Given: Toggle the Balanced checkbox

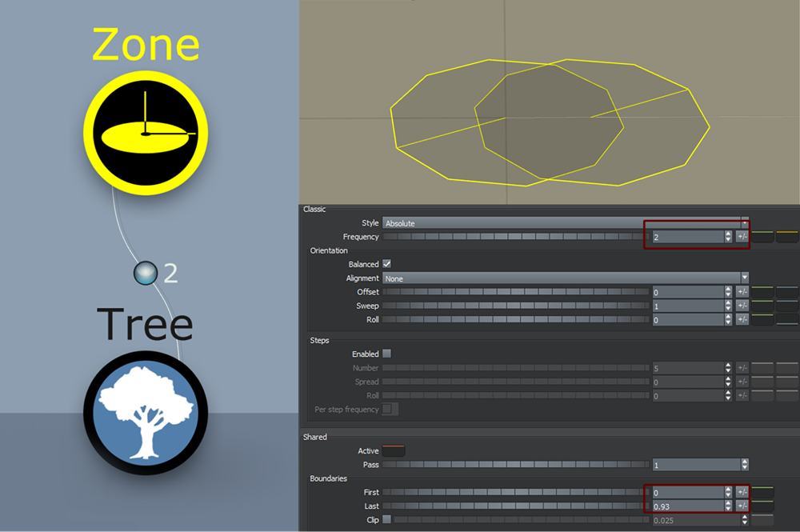Looking at the screenshot, I should tap(386, 264).
